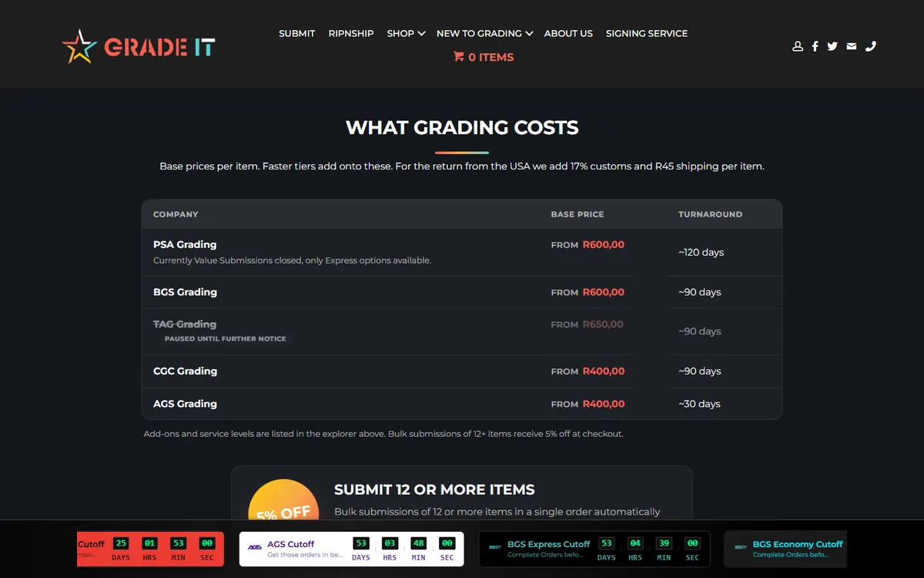
Task: Click the Submit 12 Or More Items heading
Action: click(434, 490)
